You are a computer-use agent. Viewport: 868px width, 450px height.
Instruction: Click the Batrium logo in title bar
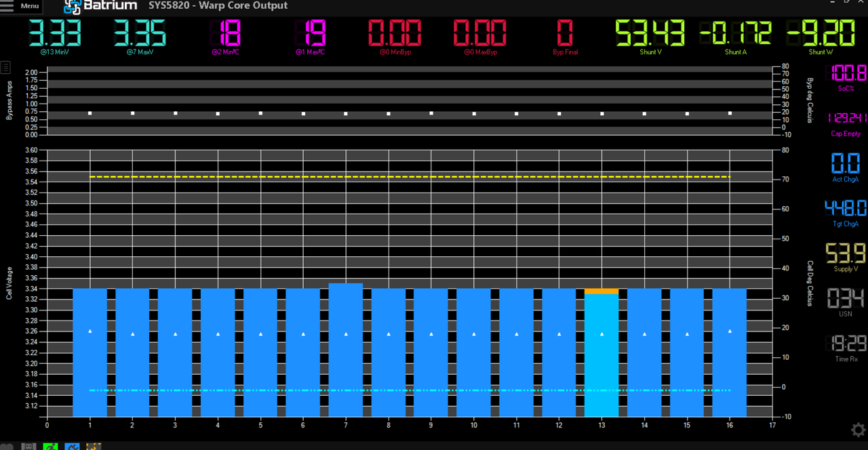[x=101, y=7]
